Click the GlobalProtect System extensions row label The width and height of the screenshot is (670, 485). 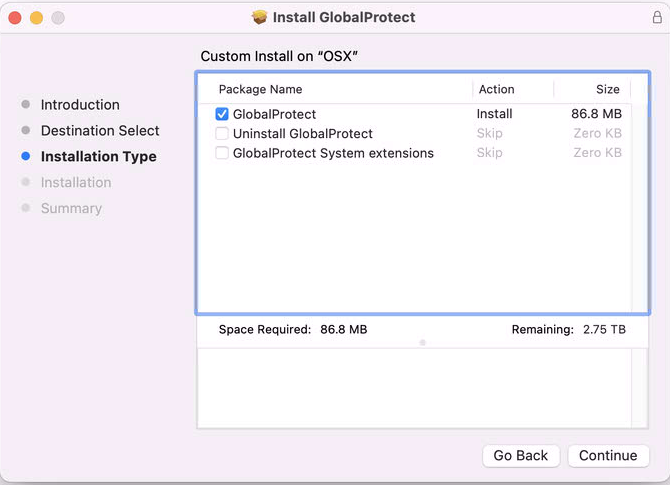point(333,153)
